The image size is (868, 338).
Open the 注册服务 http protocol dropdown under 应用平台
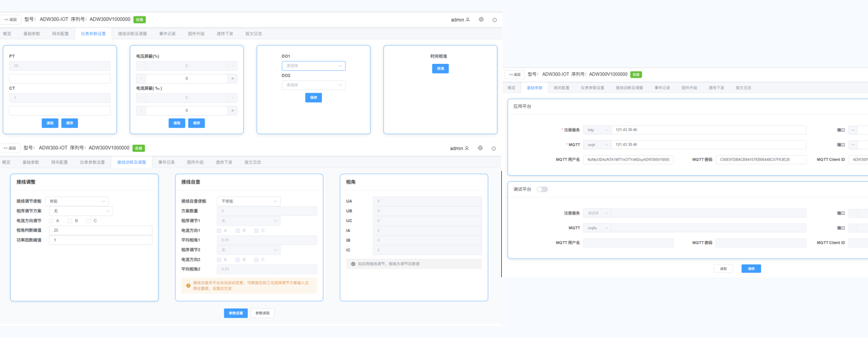click(x=597, y=130)
